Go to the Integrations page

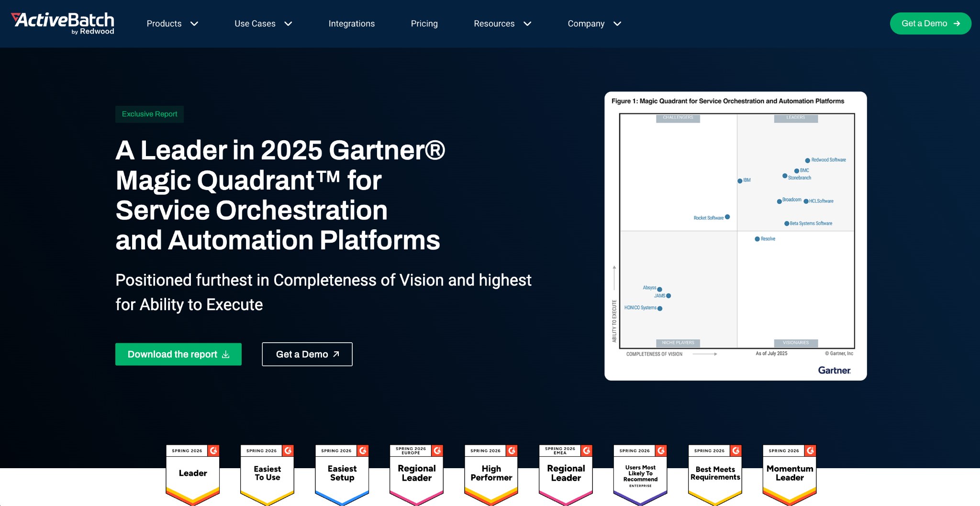click(352, 23)
